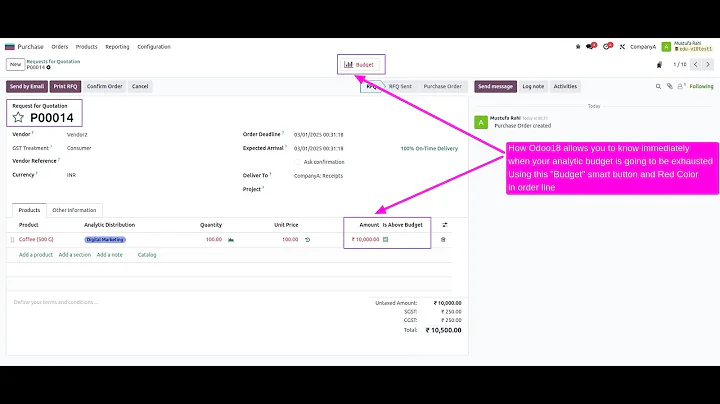Click the row drag handle for Coffee
The width and height of the screenshot is (720, 404).
click(12, 240)
